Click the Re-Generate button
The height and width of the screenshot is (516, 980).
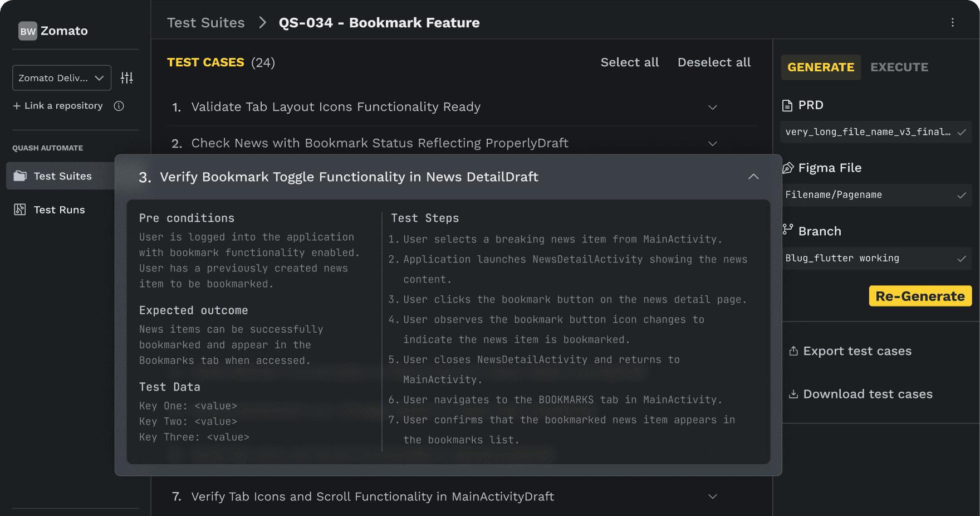point(920,296)
